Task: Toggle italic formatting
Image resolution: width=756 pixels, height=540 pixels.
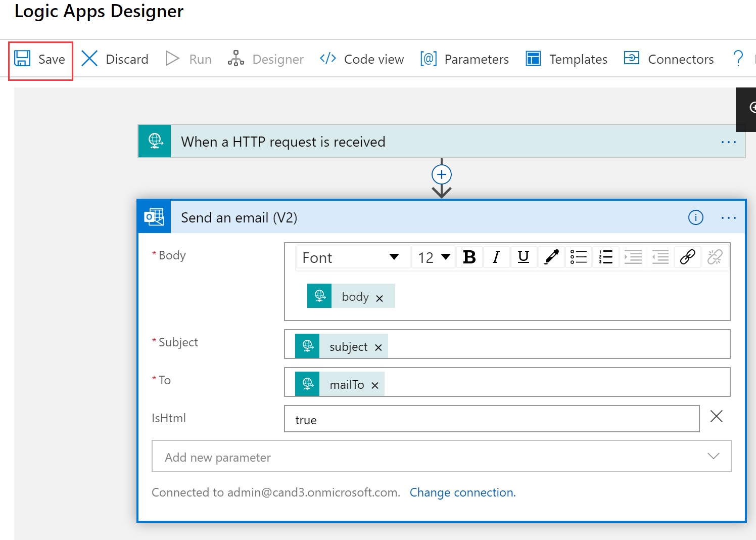Action: pyautogui.click(x=496, y=257)
